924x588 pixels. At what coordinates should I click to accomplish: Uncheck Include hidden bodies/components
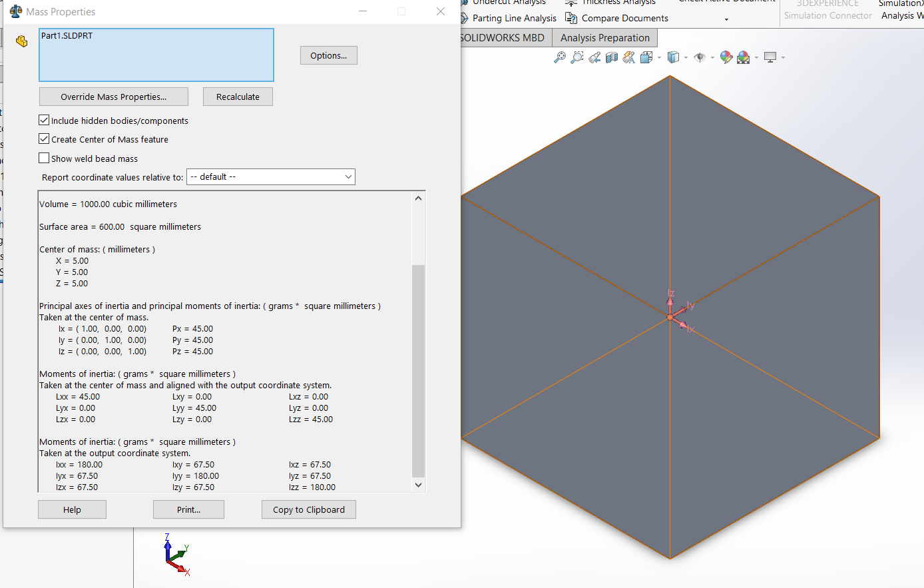(44, 121)
